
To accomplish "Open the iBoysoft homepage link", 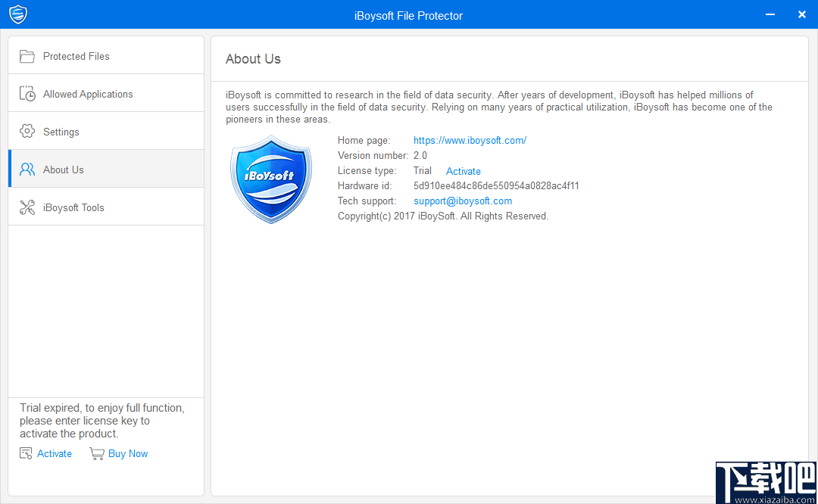I will coord(470,140).
